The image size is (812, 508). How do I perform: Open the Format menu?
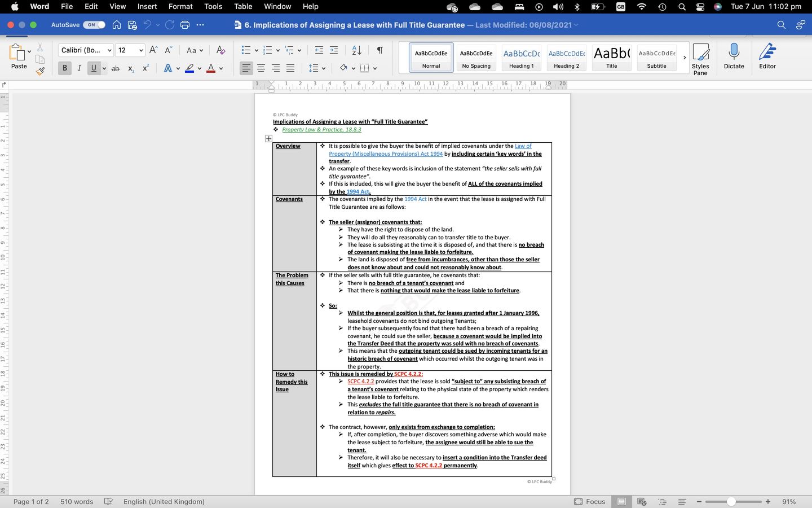[x=180, y=6]
